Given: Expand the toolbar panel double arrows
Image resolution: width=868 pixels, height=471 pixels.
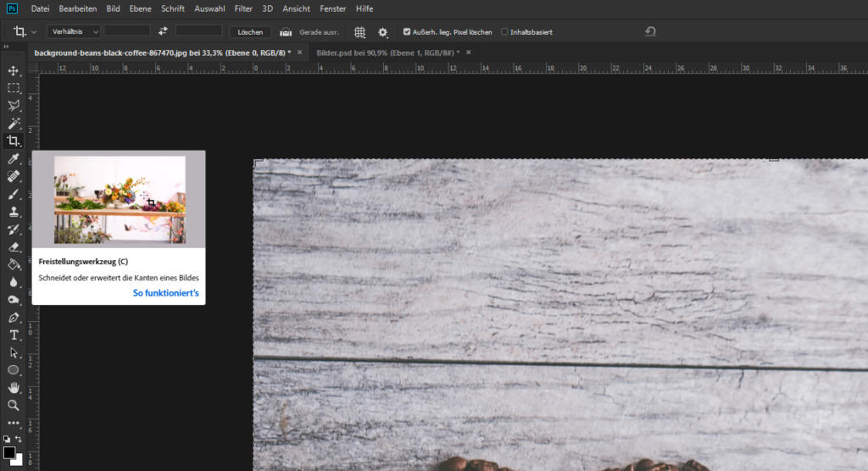Looking at the screenshot, I should (x=6, y=47).
